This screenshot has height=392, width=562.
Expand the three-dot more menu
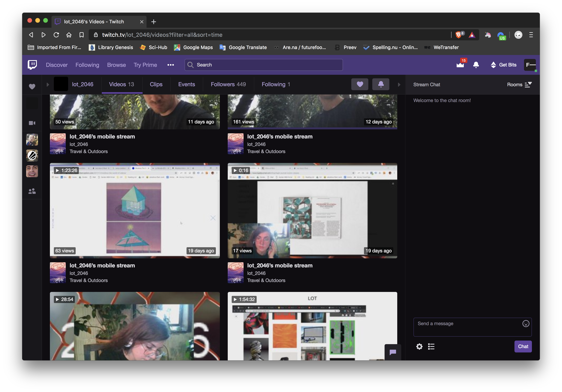click(x=171, y=65)
